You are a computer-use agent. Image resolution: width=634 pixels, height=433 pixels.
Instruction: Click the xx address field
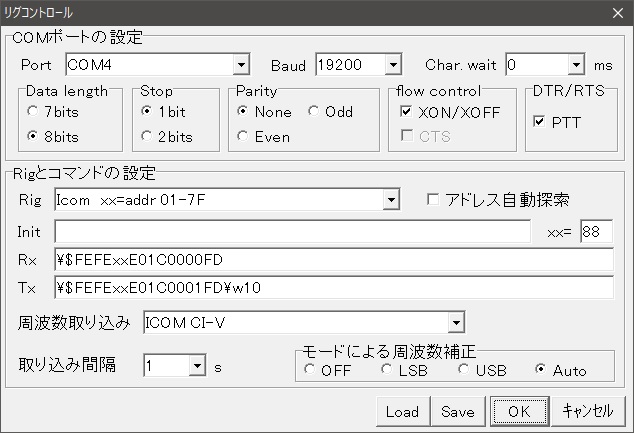(x=596, y=232)
